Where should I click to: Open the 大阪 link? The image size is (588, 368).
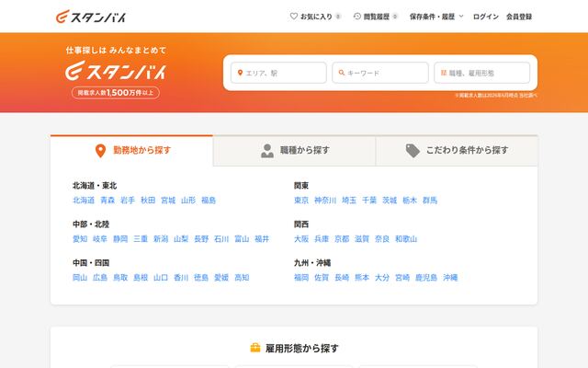click(x=301, y=239)
